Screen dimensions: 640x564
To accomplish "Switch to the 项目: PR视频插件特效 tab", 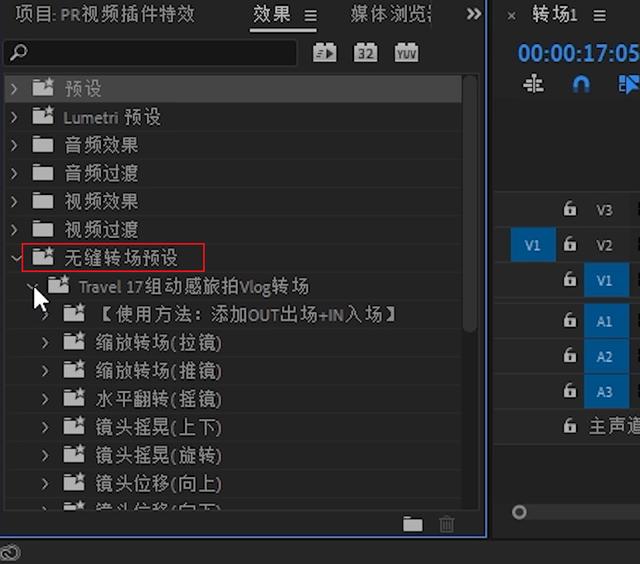I will pyautogui.click(x=105, y=15).
